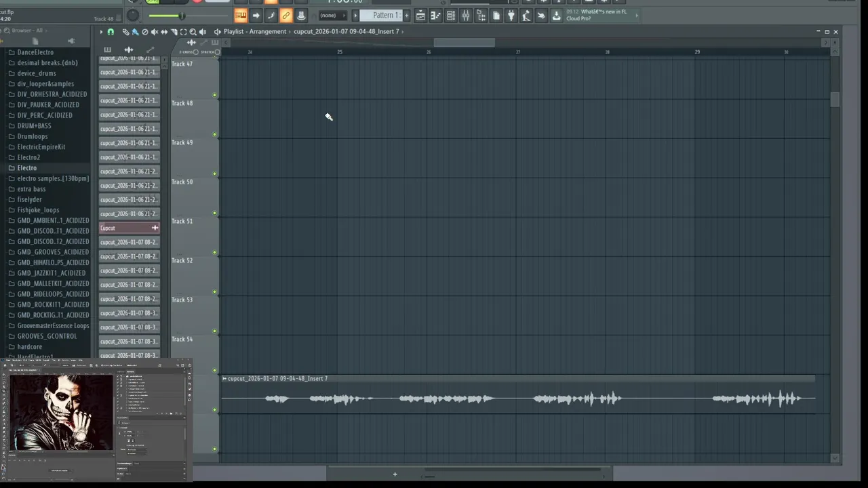Image resolution: width=868 pixels, height=488 pixels.
Task: Click the hat typing keyboard icon
Action: click(301, 15)
